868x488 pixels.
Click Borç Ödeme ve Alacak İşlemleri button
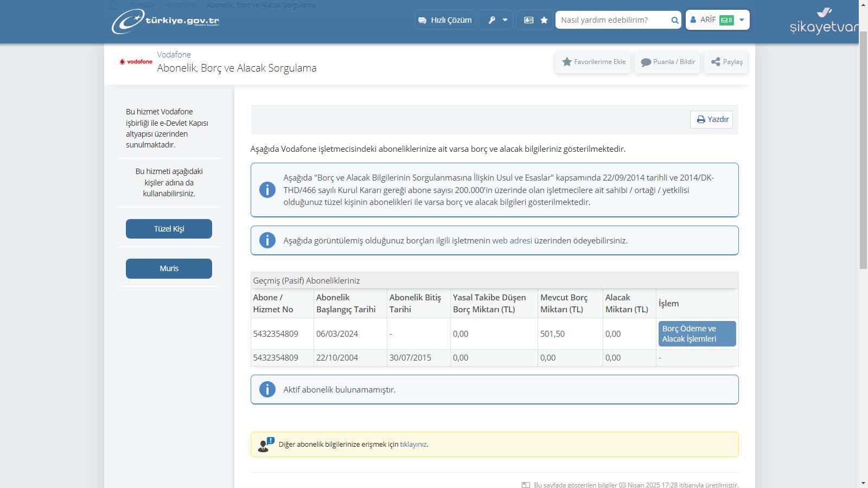[x=697, y=333]
